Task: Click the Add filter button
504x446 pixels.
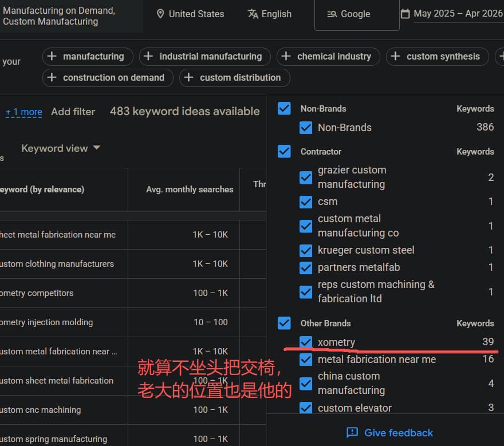Action: 73,112
